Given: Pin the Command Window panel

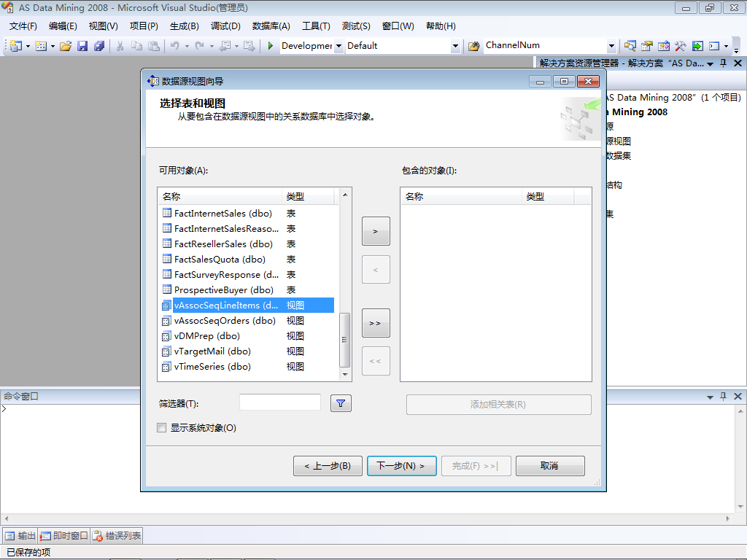Looking at the screenshot, I should [x=723, y=396].
